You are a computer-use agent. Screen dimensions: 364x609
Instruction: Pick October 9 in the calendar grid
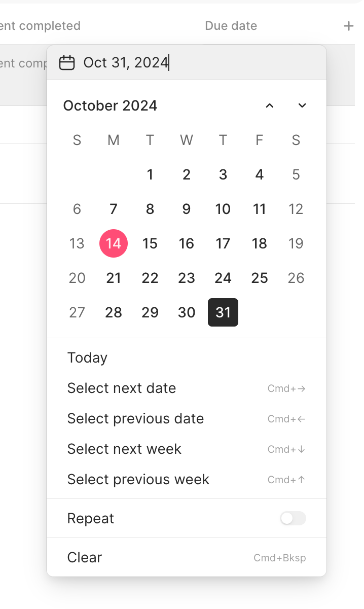coord(186,209)
